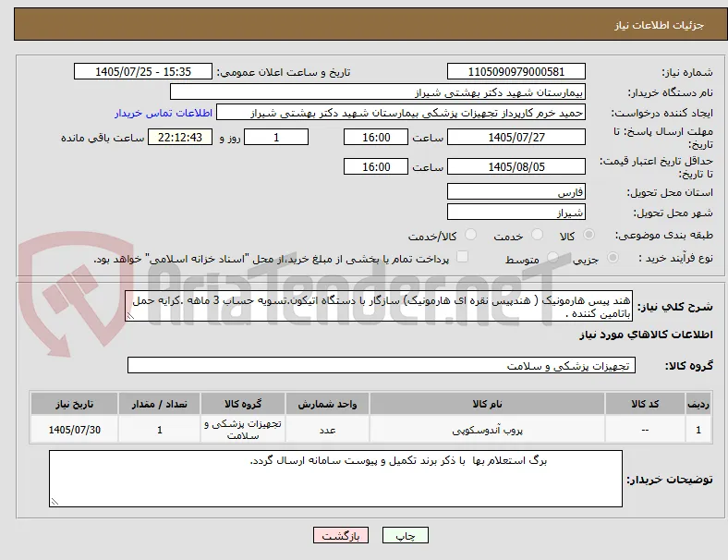The width and height of the screenshot is (728, 560).
Task: Toggle the اسناد خزانه اسلامی payment checkbox
Action: coord(463,257)
